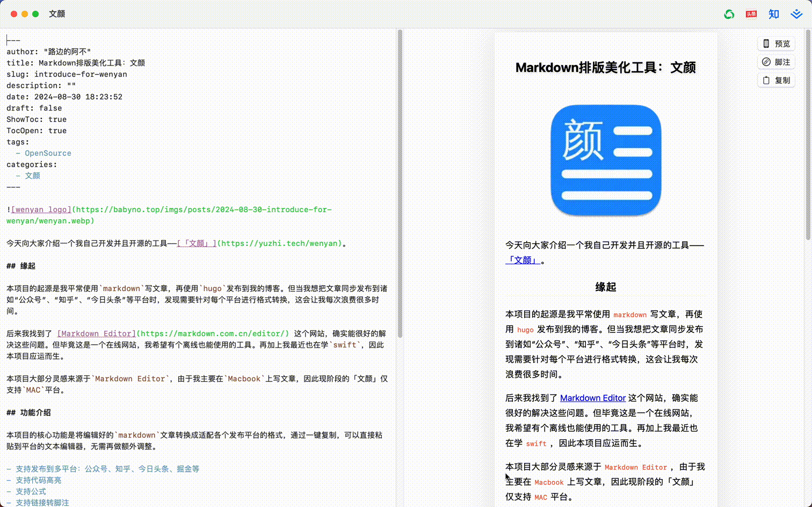Click the 预览 phone preview button
Image resolution: width=812 pixels, height=507 pixels.
[x=777, y=44]
